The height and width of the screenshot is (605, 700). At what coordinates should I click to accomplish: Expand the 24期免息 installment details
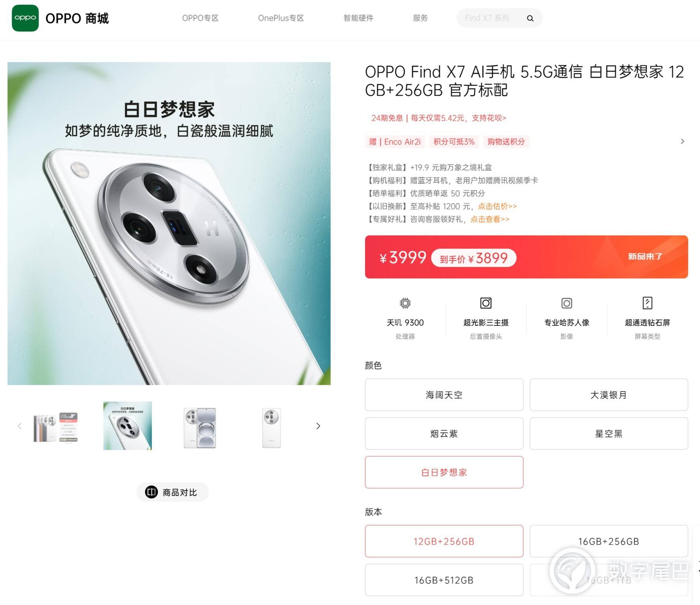(x=439, y=118)
